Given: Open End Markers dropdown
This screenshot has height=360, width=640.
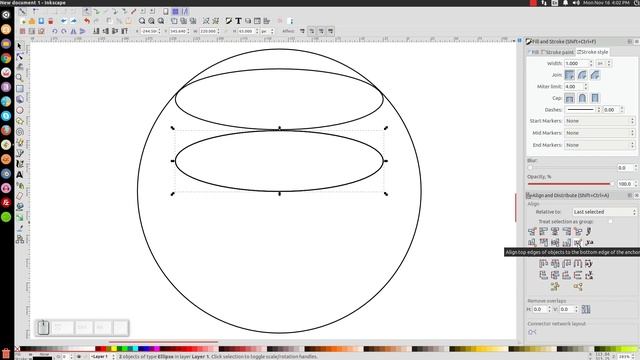Looking at the screenshot, I should (600, 145).
